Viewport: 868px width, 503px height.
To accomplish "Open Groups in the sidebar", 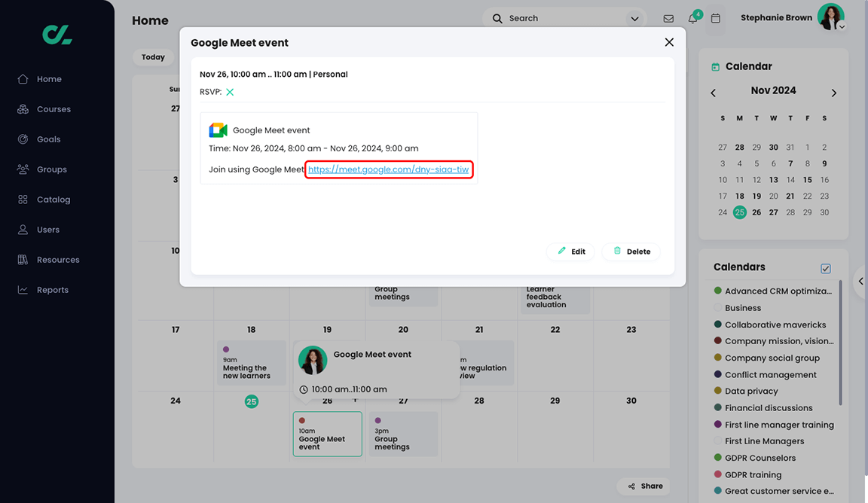I will tap(42, 169).
